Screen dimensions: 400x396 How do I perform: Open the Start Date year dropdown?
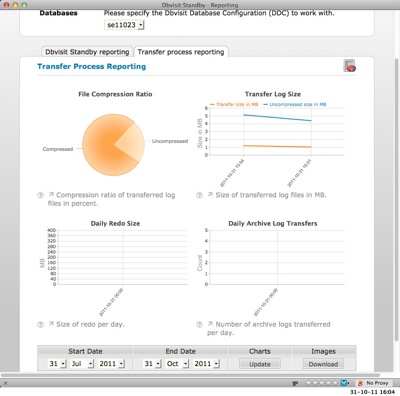click(x=112, y=364)
